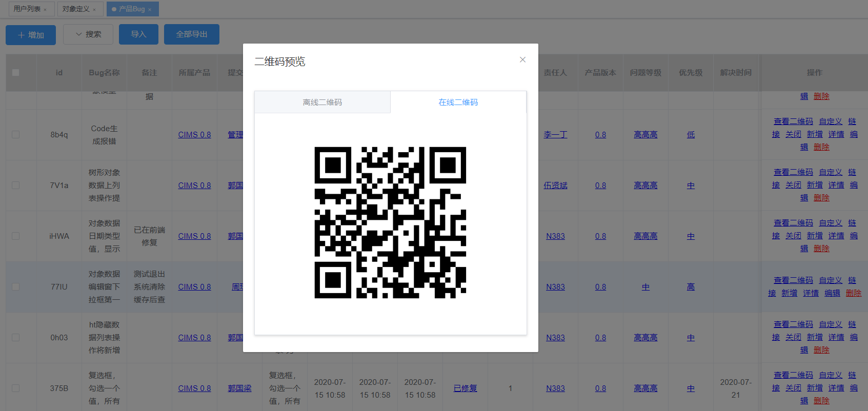The image size is (868, 411).
Task: Open 李一丁 responsible person link
Action: (555, 134)
